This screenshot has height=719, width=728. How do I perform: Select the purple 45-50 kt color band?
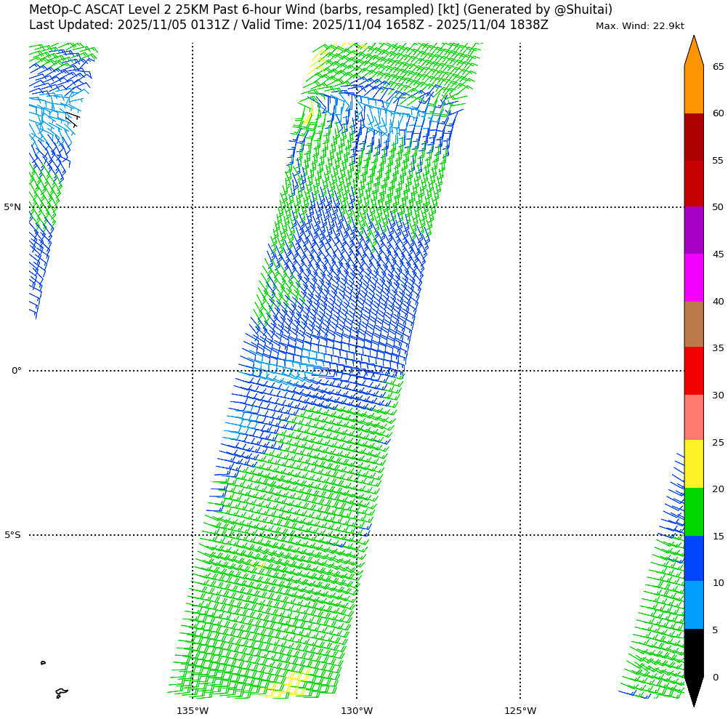click(693, 230)
